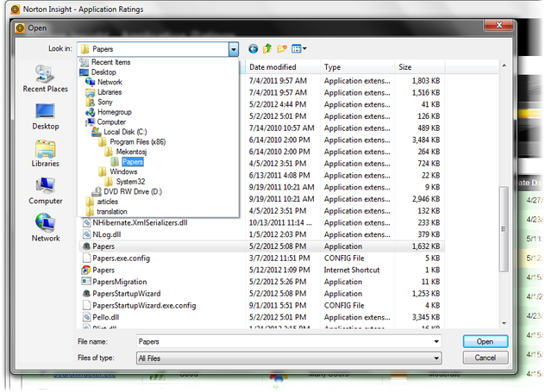Click the Back navigation arrow icon
552x392 pixels.
253,49
